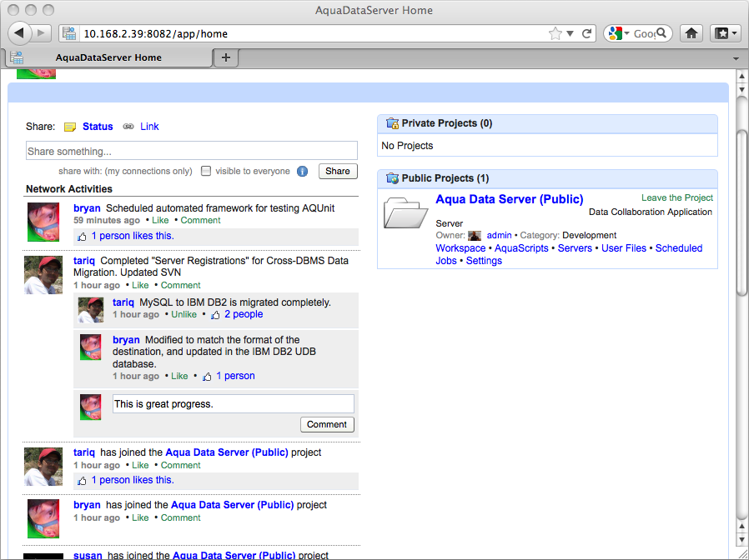Screen dimensions: 749x560
Task: Switch share type to Link
Action: 149,127
